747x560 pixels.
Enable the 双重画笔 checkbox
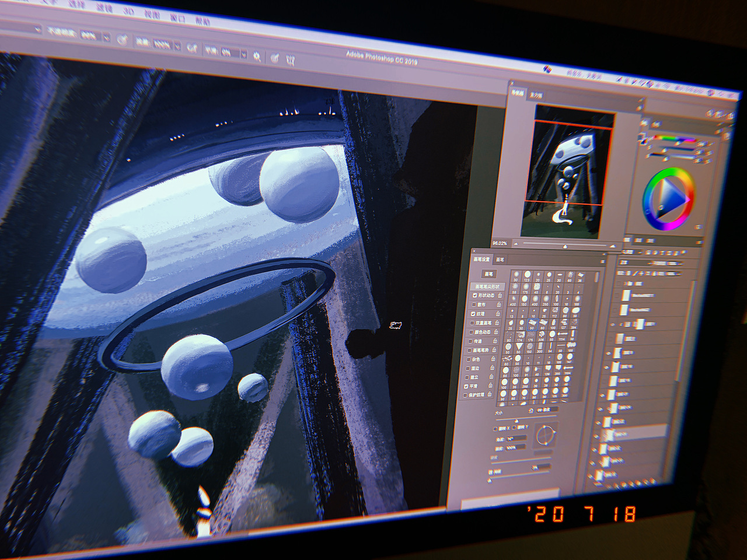pos(472,323)
